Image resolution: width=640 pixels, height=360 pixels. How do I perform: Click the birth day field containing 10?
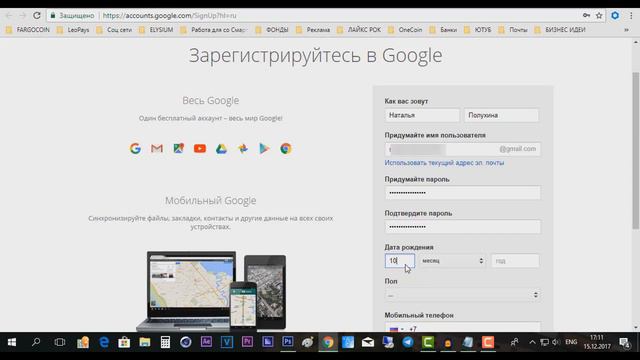[x=400, y=261]
